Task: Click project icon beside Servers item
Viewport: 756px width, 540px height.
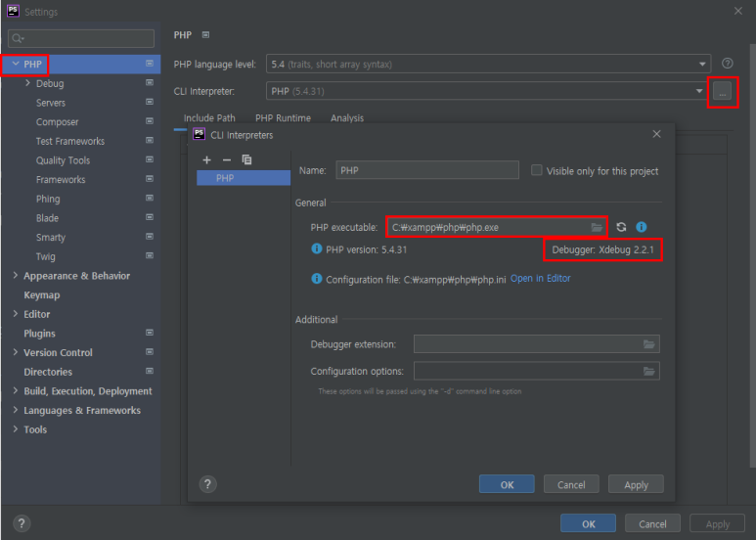Action: [150, 102]
